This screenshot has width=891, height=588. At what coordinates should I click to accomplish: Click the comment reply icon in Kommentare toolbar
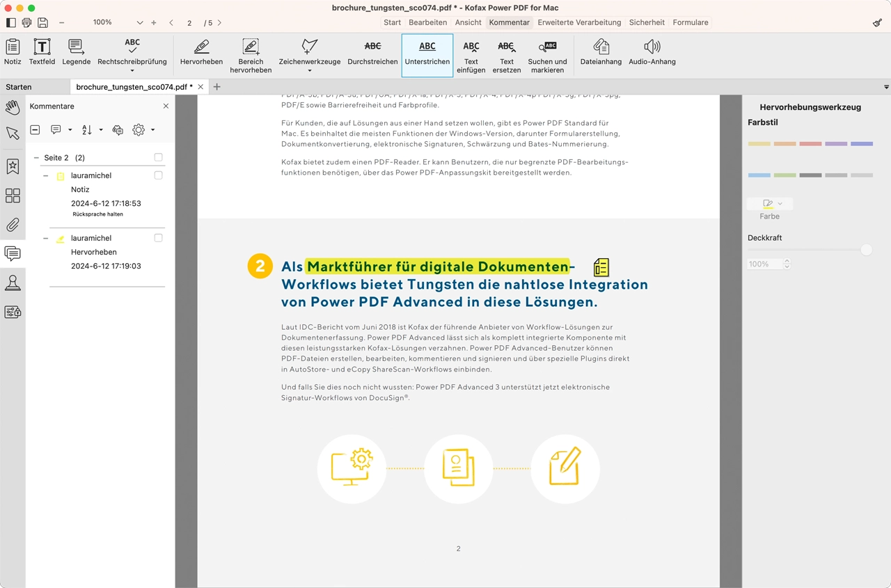118,130
